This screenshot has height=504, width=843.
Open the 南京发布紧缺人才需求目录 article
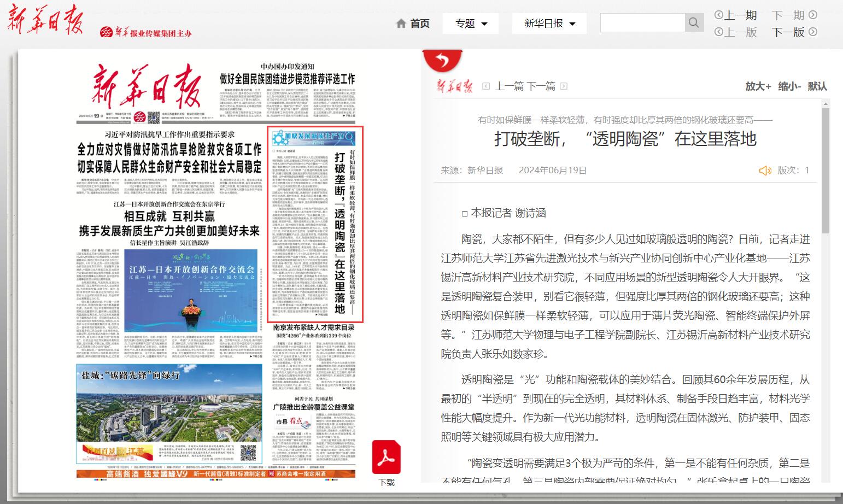pos(314,327)
